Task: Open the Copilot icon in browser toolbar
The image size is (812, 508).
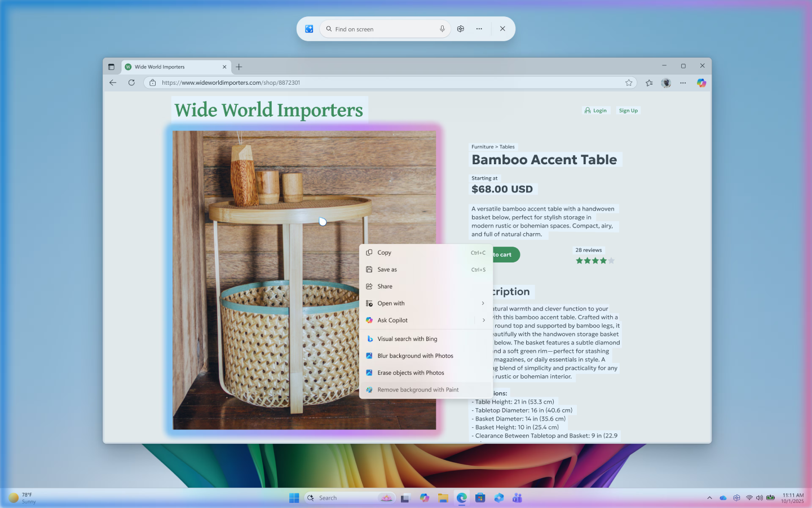Action: (x=701, y=82)
